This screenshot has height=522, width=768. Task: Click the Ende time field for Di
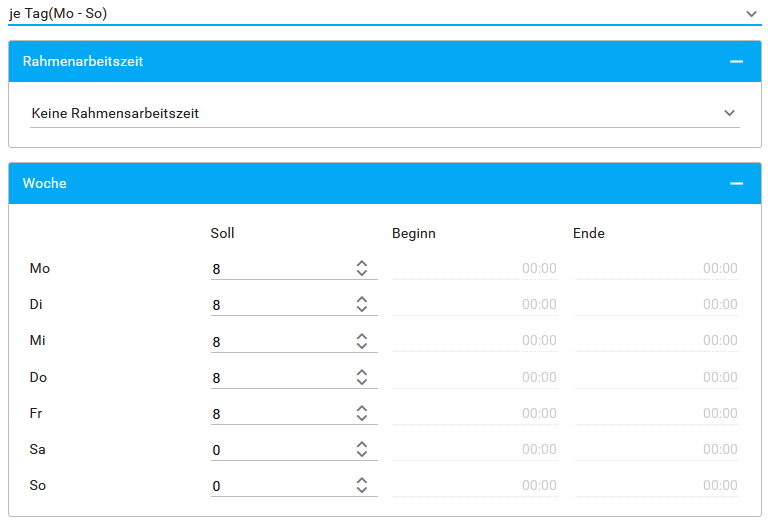point(656,305)
